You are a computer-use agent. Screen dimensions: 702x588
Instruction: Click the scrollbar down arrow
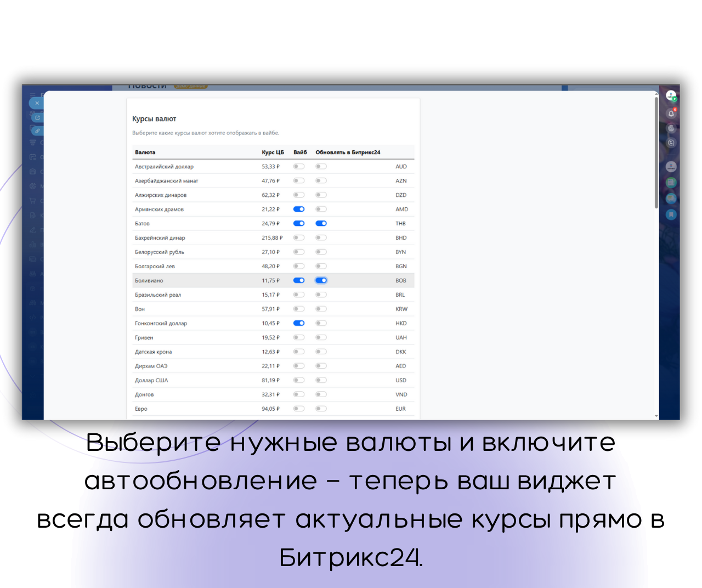(x=656, y=416)
